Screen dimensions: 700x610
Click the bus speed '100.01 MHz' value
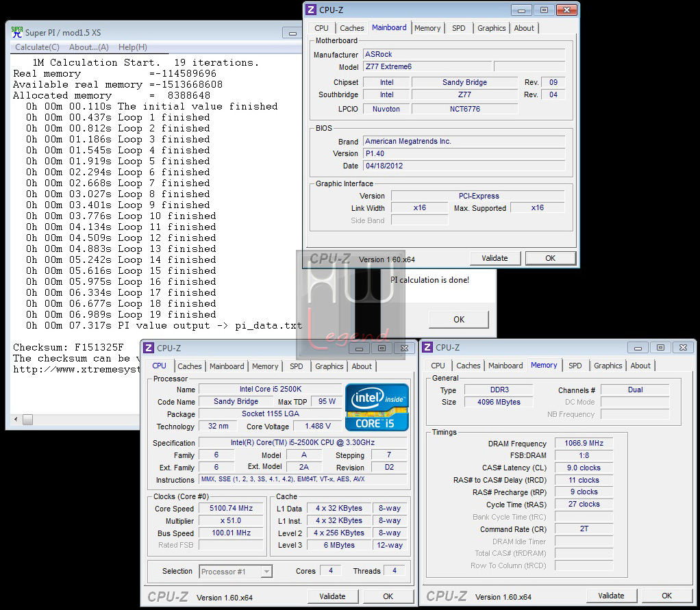231,533
